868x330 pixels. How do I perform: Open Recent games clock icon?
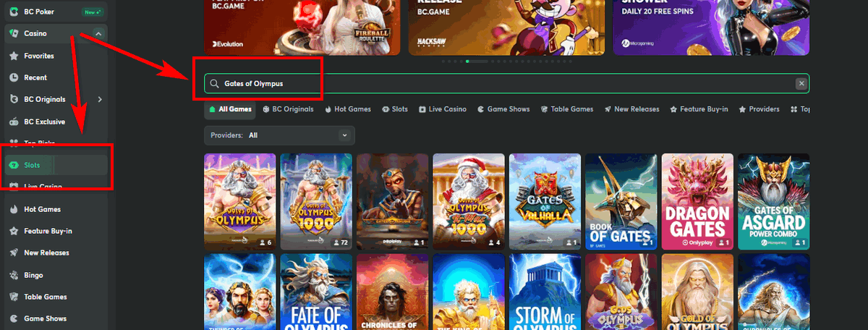click(x=13, y=77)
